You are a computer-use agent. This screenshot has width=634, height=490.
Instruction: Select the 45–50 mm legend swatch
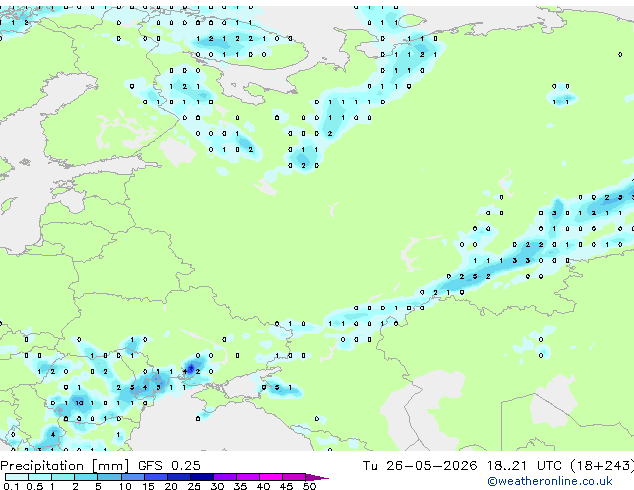[x=294, y=477]
